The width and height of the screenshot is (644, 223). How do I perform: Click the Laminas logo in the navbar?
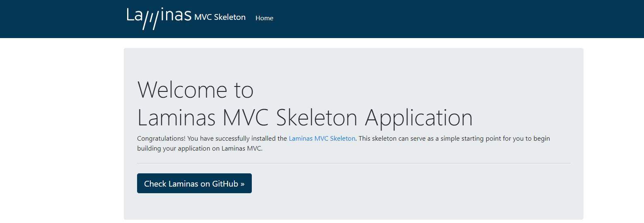(159, 19)
